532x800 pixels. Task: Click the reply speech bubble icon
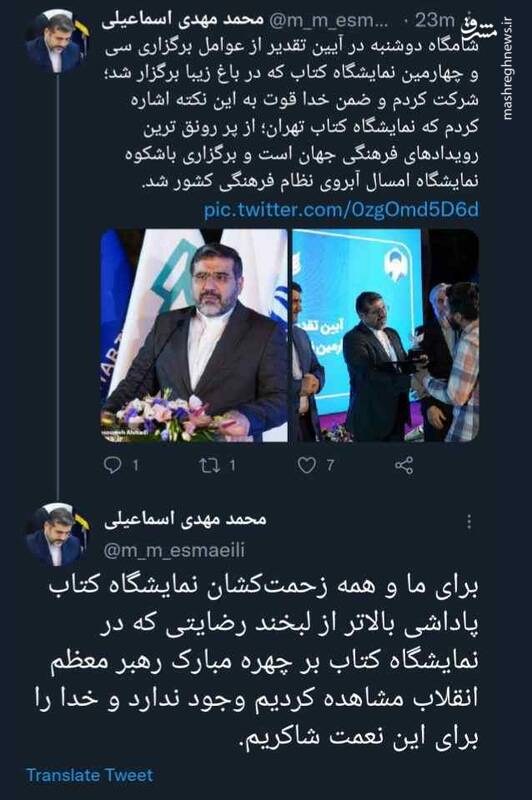click(x=112, y=465)
